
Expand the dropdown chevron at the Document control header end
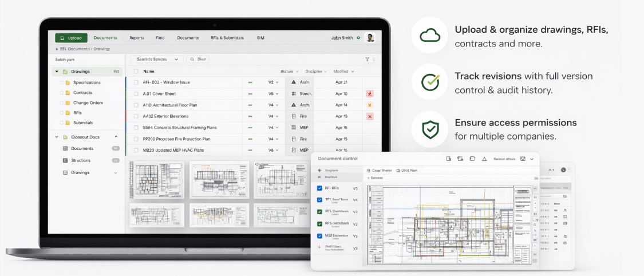(532, 159)
